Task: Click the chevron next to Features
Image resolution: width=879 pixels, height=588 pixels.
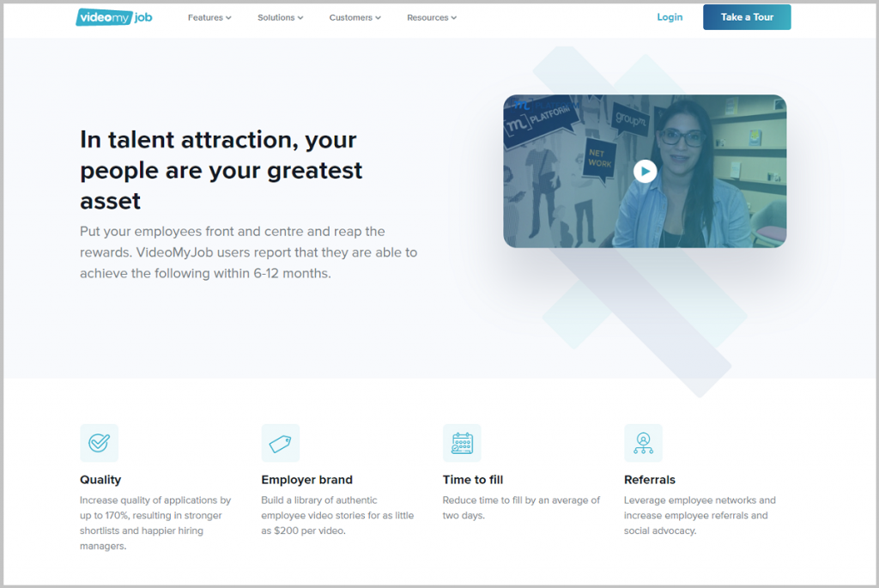Action: (x=229, y=17)
